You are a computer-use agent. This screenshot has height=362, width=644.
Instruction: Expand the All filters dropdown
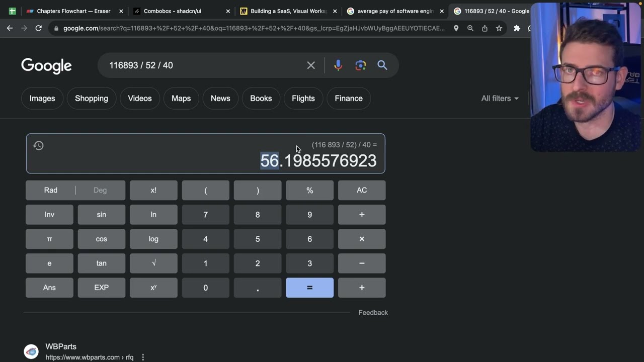click(500, 99)
